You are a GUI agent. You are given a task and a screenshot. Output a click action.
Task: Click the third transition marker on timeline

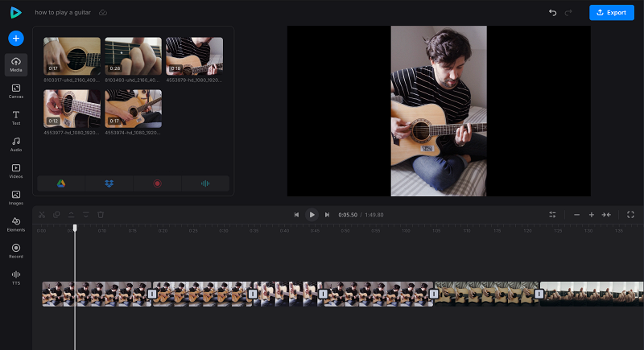coord(323,294)
